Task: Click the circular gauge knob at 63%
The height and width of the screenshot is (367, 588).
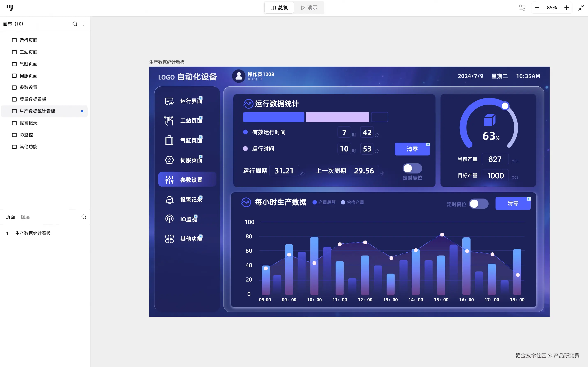Action: point(505,106)
